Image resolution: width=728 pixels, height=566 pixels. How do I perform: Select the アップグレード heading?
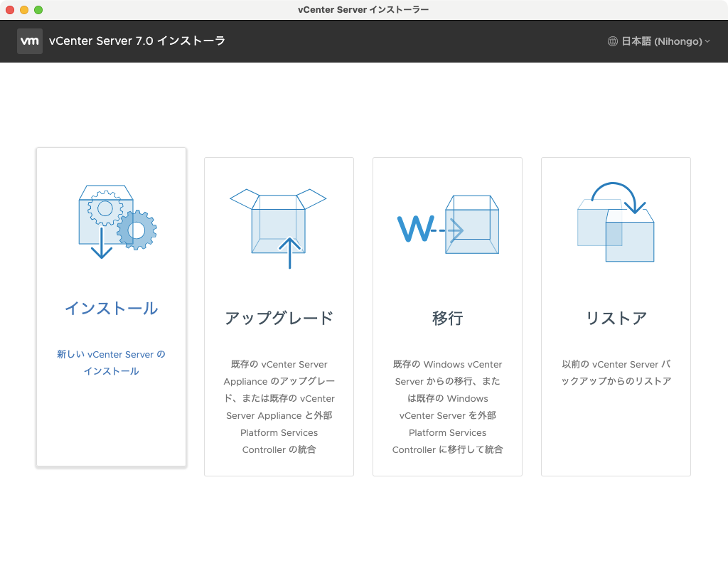[x=279, y=318]
